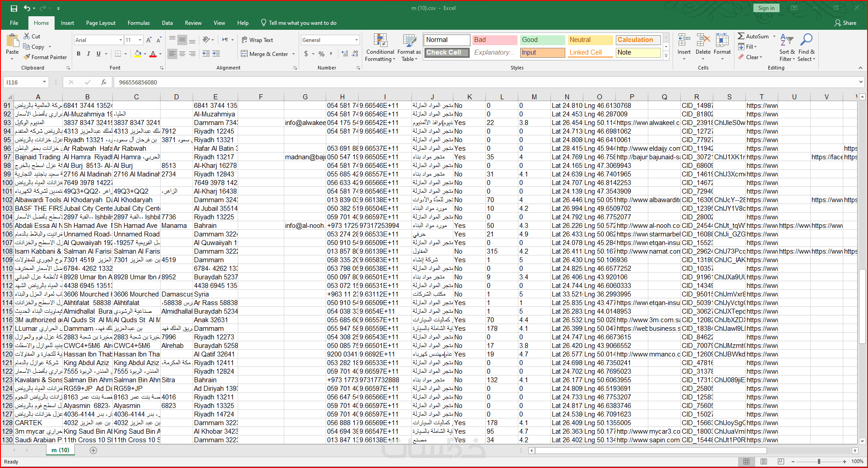Viewport: 868px width, 468px height.
Task: Click the Cut scissors icon
Action: pyautogui.click(x=27, y=36)
